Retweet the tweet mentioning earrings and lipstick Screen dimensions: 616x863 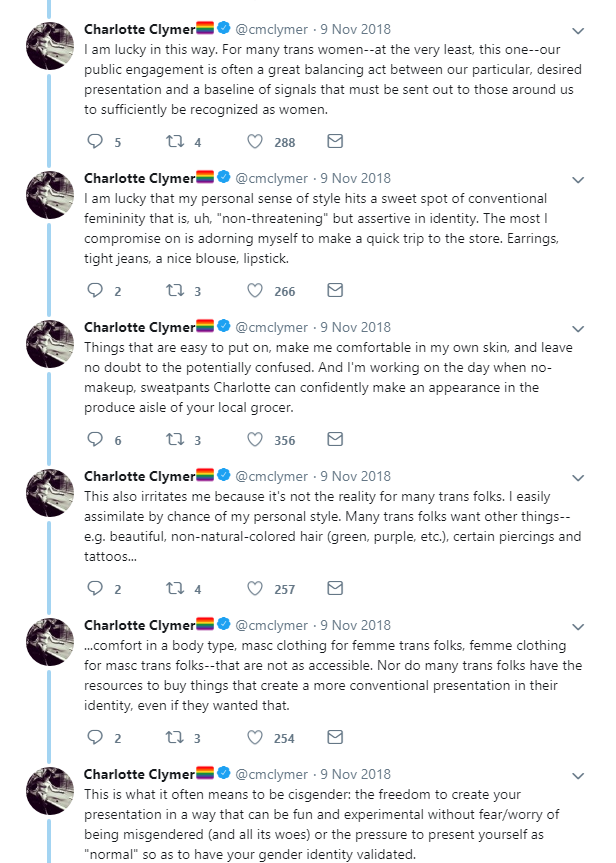coord(175,290)
